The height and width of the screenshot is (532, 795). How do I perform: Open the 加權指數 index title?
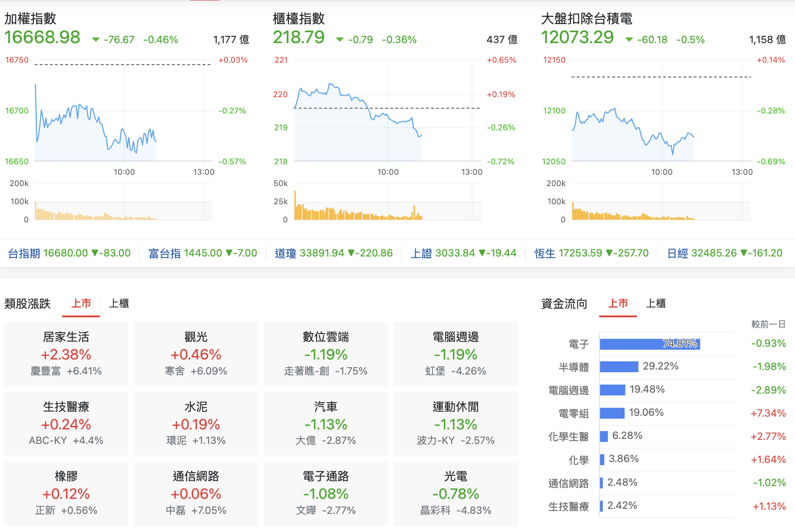[x=30, y=19]
